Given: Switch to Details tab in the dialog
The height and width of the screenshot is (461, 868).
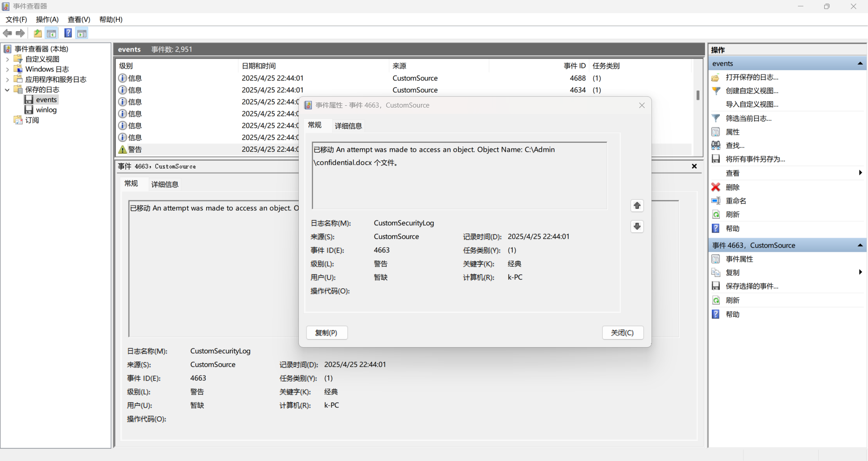Looking at the screenshot, I should pyautogui.click(x=348, y=126).
